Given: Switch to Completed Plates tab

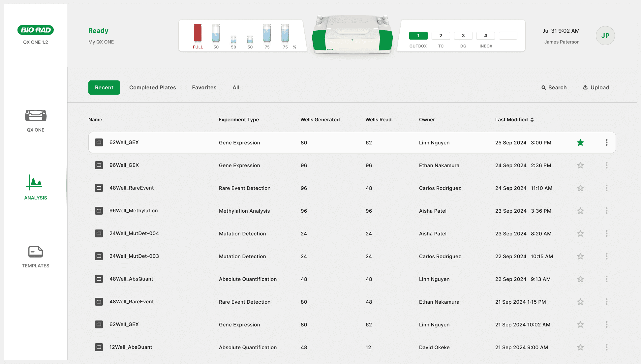Looking at the screenshot, I should point(152,87).
